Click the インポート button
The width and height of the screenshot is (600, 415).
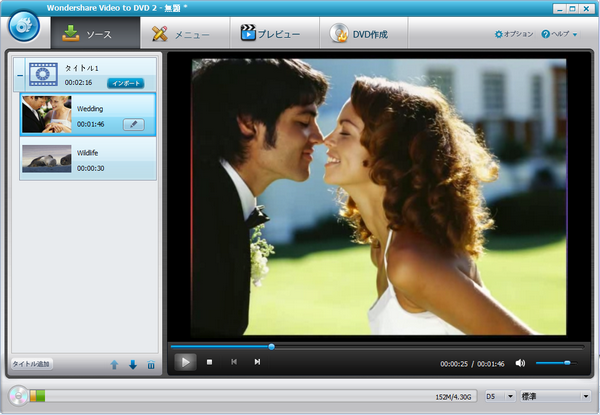tap(126, 83)
